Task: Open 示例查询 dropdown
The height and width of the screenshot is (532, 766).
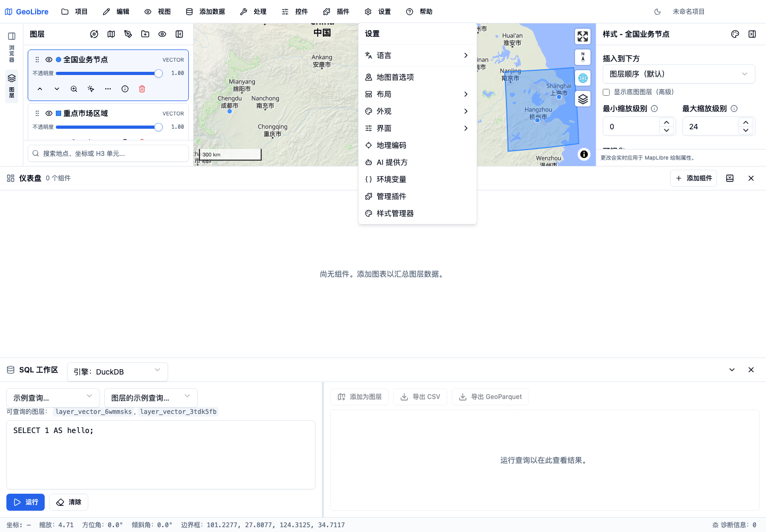Action: pos(53,398)
